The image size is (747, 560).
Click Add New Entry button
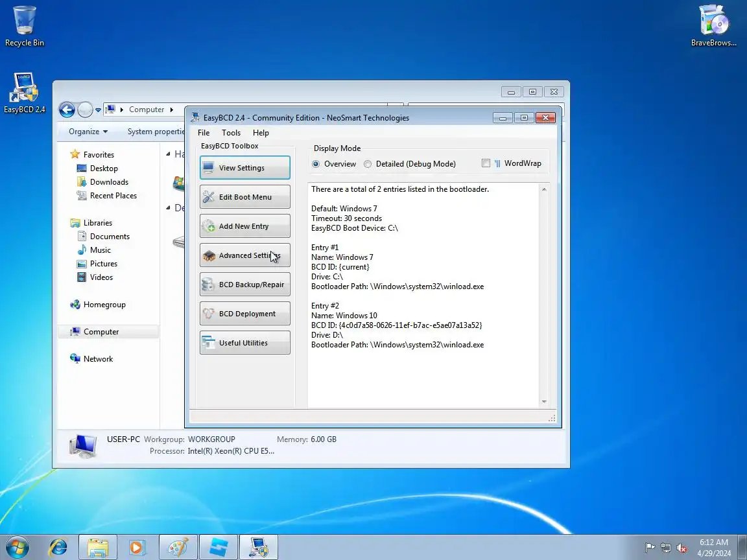point(245,226)
